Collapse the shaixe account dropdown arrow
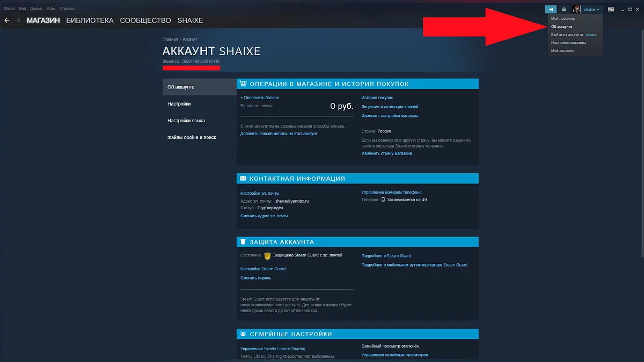 tap(598, 10)
